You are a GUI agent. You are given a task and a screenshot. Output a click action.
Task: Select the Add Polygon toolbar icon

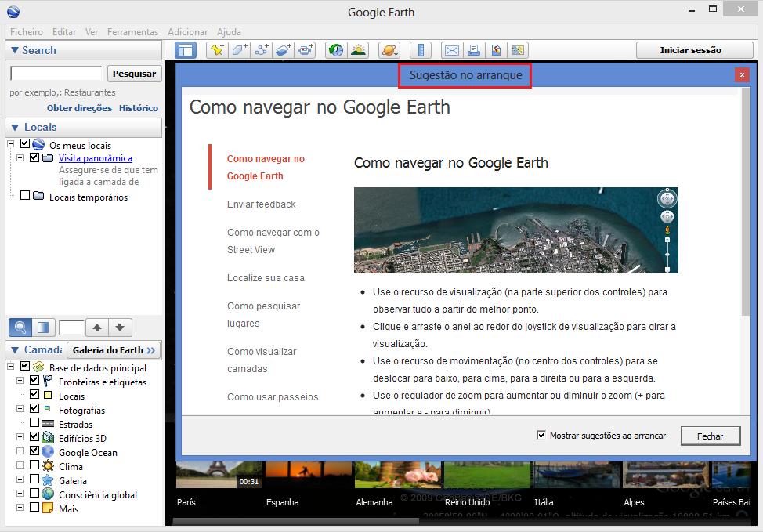pos(239,50)
